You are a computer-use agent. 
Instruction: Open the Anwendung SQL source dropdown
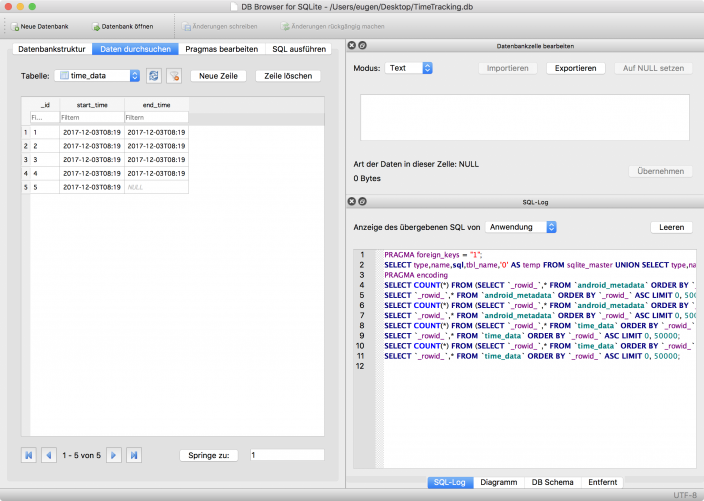coord(521,227)
